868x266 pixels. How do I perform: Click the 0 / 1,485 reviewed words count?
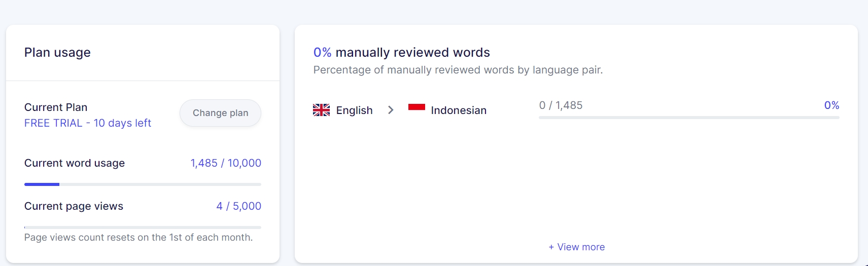(561, 105)
